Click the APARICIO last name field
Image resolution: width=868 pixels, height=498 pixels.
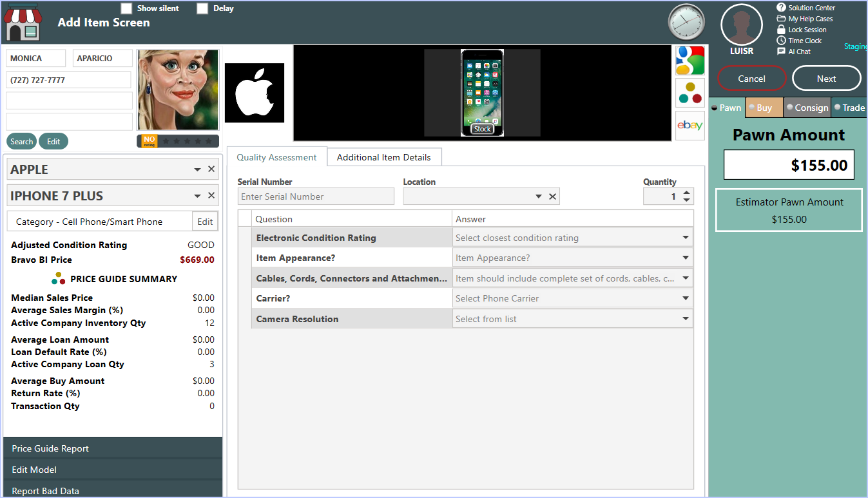[103, 59]
